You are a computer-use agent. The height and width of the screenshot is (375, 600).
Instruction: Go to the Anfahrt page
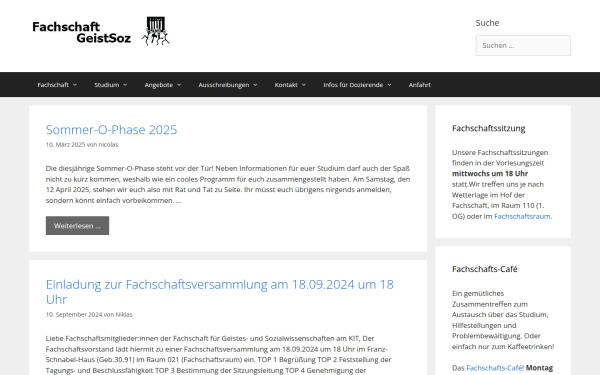tap(419, 85)
